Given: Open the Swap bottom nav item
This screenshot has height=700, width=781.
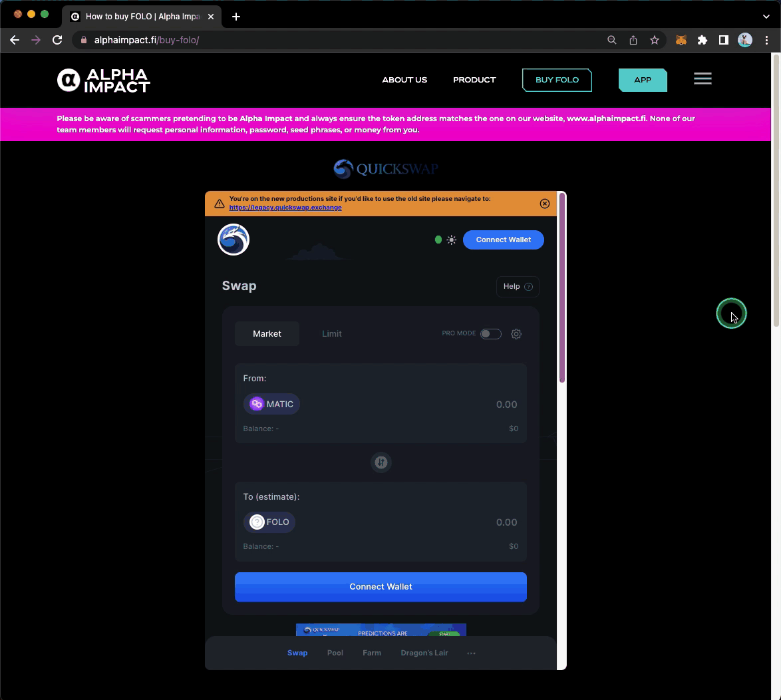Looking at the screenshot, I should point(297,653).
